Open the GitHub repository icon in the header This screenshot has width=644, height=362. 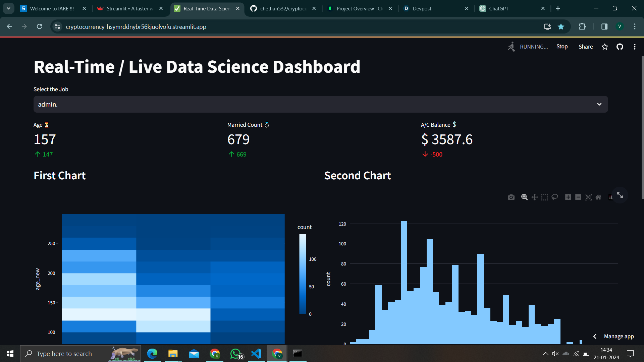[x=620, y=47]
